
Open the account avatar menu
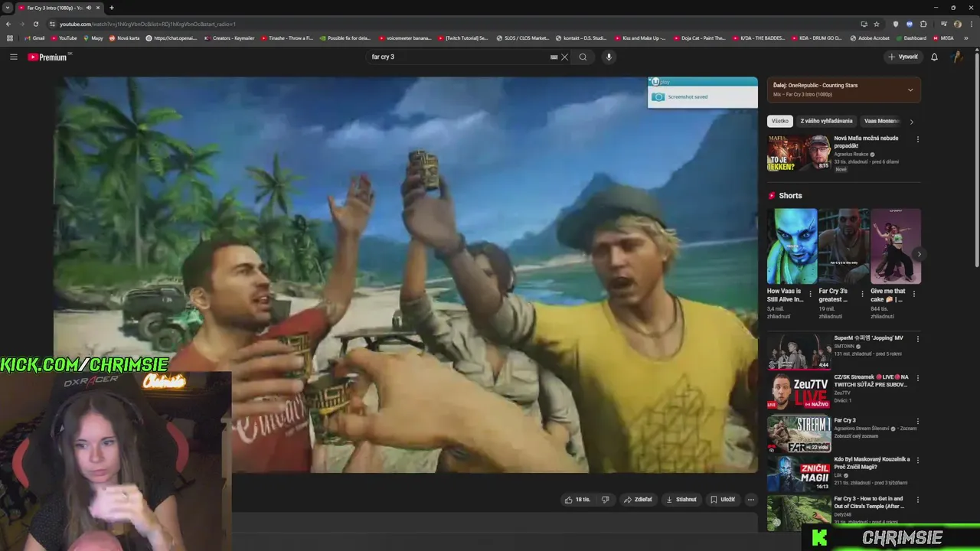(x=957, y=57)
